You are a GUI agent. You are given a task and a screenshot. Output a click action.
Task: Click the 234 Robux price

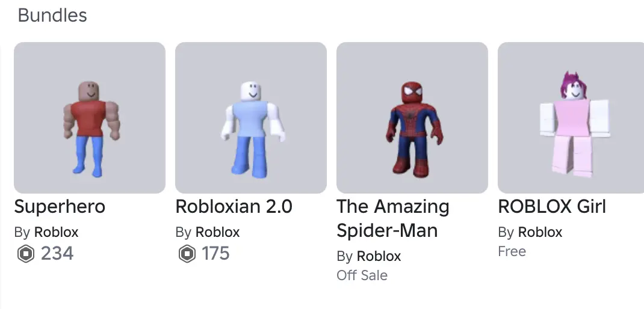pyautogui.click(x=57, y=254)
